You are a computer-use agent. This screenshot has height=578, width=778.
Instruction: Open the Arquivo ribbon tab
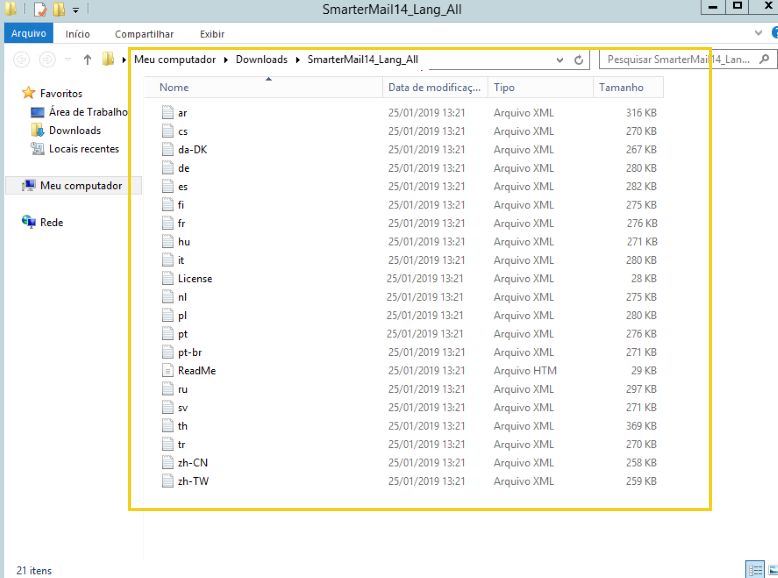tap(28, 34)
